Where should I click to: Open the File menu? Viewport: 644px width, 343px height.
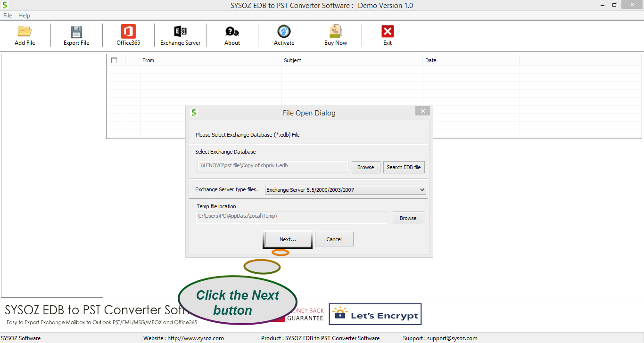8,16
